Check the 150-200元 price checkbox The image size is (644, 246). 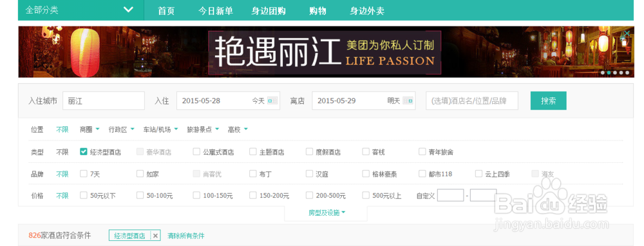(x=253, y=196)
